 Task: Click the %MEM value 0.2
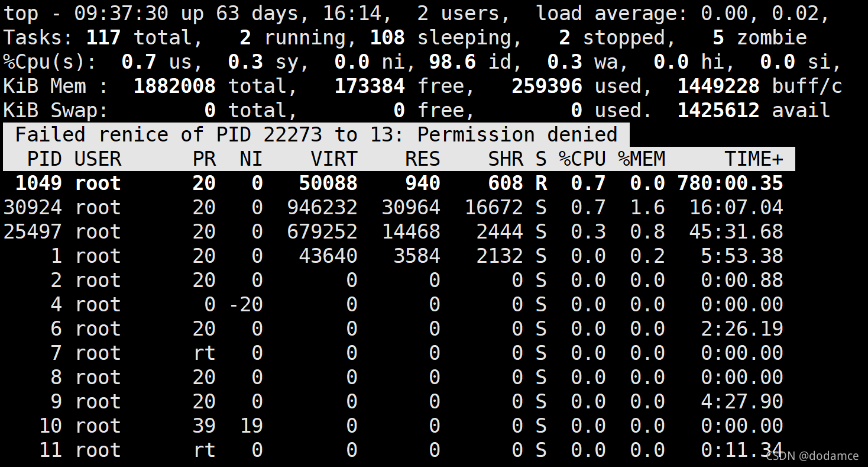647,256
